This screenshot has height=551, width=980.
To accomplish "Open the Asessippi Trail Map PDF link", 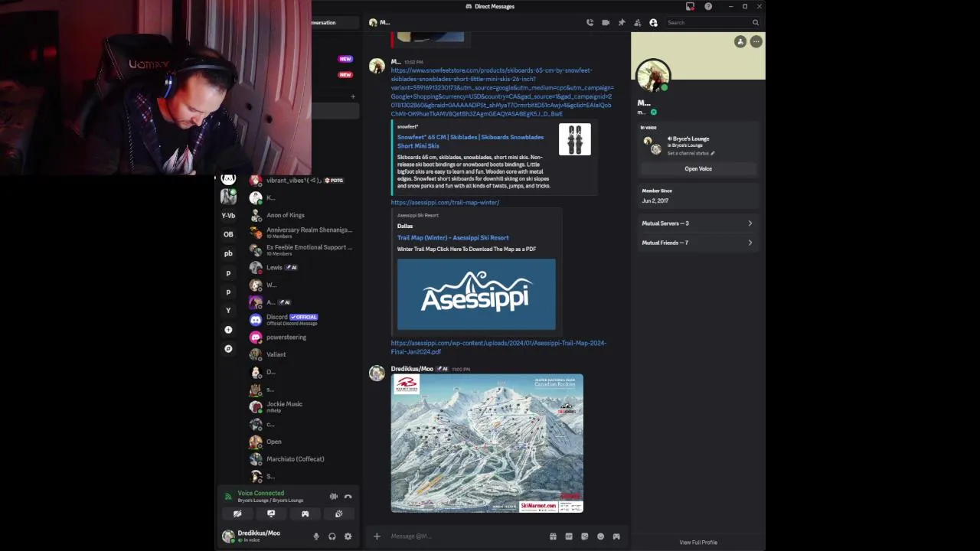I will (x=498, y=347).
